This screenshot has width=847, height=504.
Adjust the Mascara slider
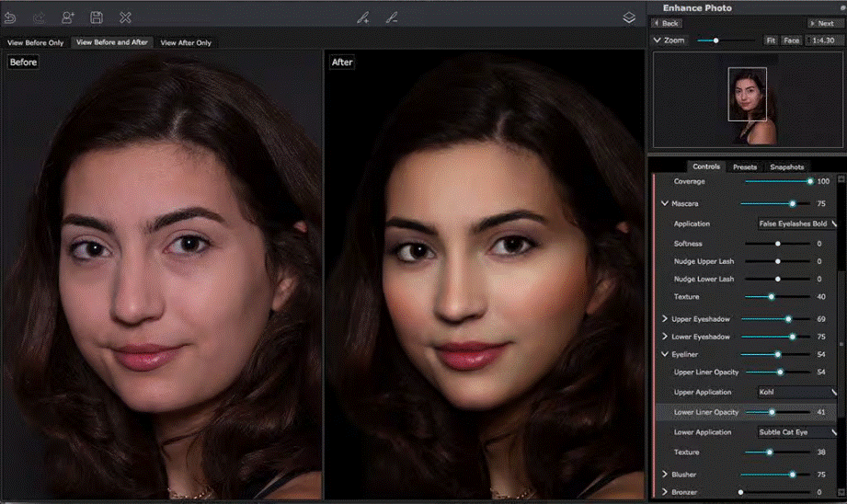click(775, 203)
